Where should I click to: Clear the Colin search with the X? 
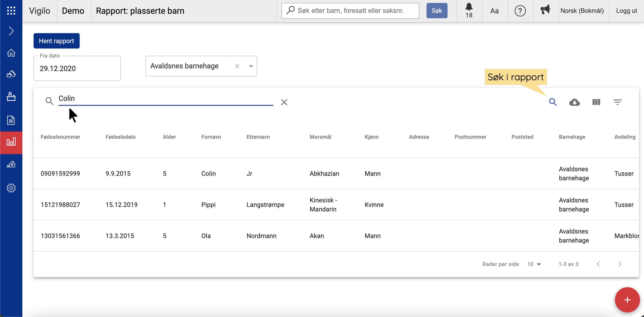284,102
